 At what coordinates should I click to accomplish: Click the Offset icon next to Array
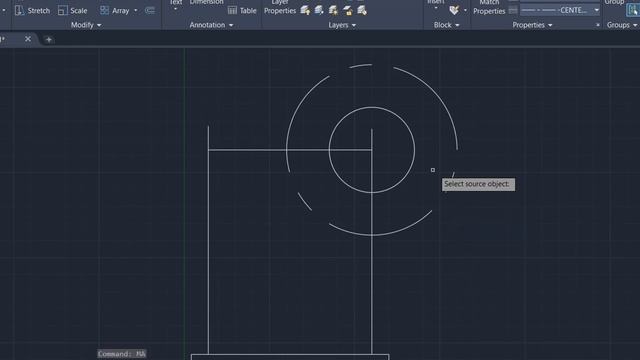150,11
